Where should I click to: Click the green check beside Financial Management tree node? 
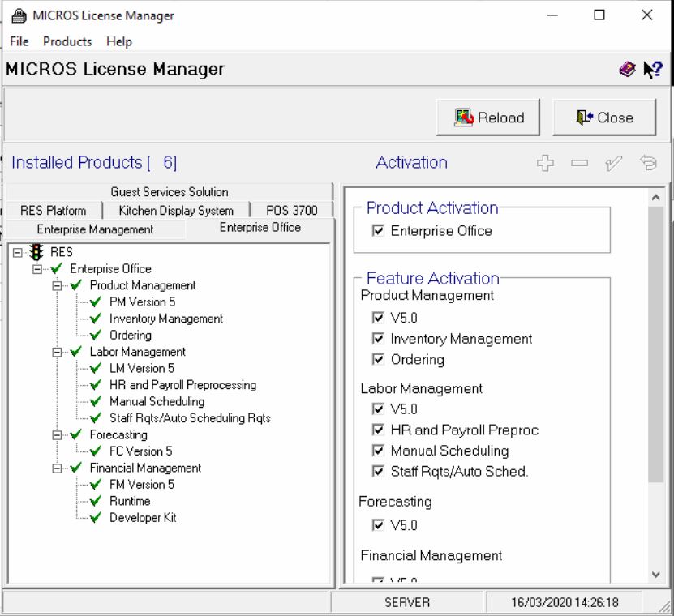pyautogui.click(x=76, y=468)
